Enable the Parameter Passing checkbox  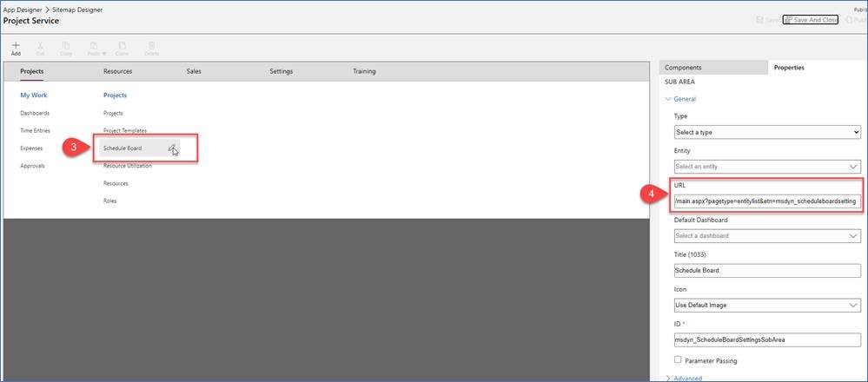click(679, 359)
